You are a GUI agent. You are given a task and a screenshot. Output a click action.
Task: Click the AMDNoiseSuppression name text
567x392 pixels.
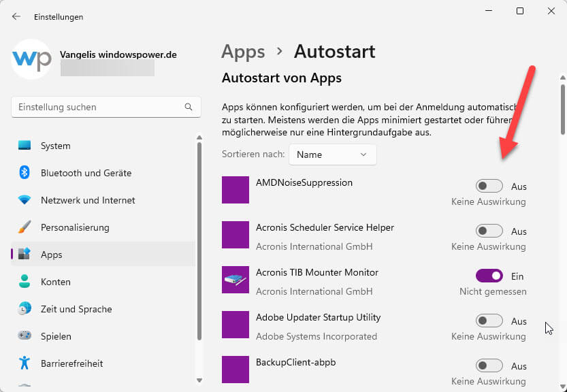click(304, 182)
